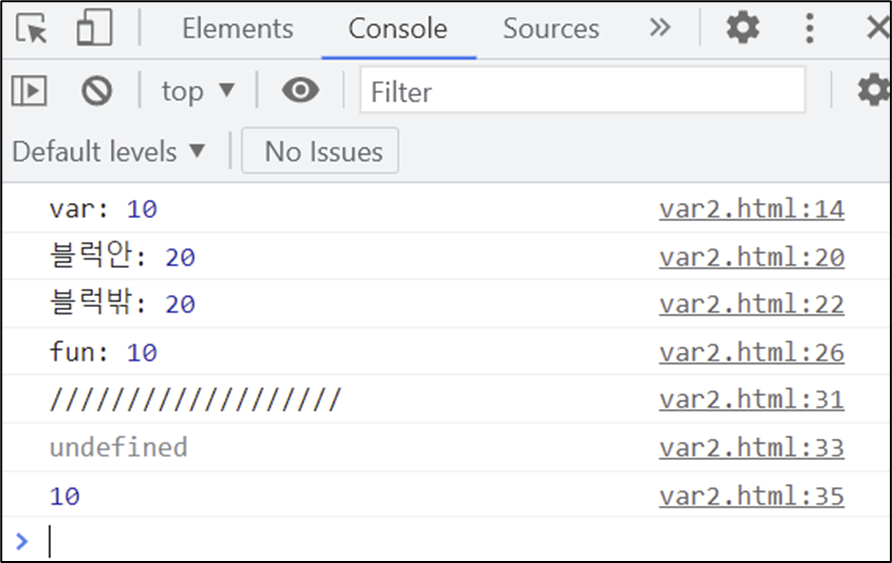Clear console with the ban icon
The width and height of the screenshot is (892, 563).
tap(97, 90)
